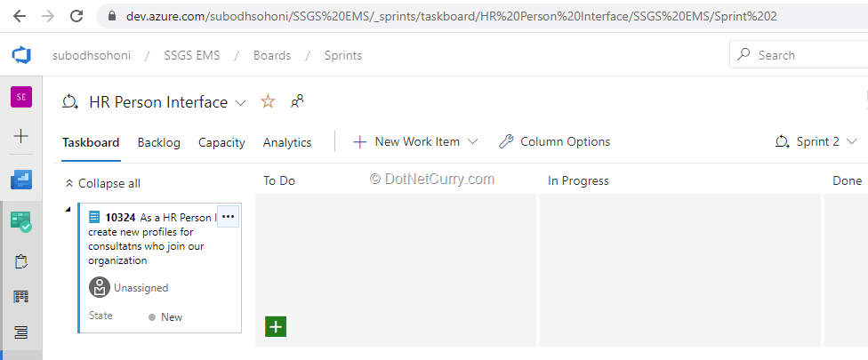
Task: Change State New on card 10324
Action: [x=165, y=316]
